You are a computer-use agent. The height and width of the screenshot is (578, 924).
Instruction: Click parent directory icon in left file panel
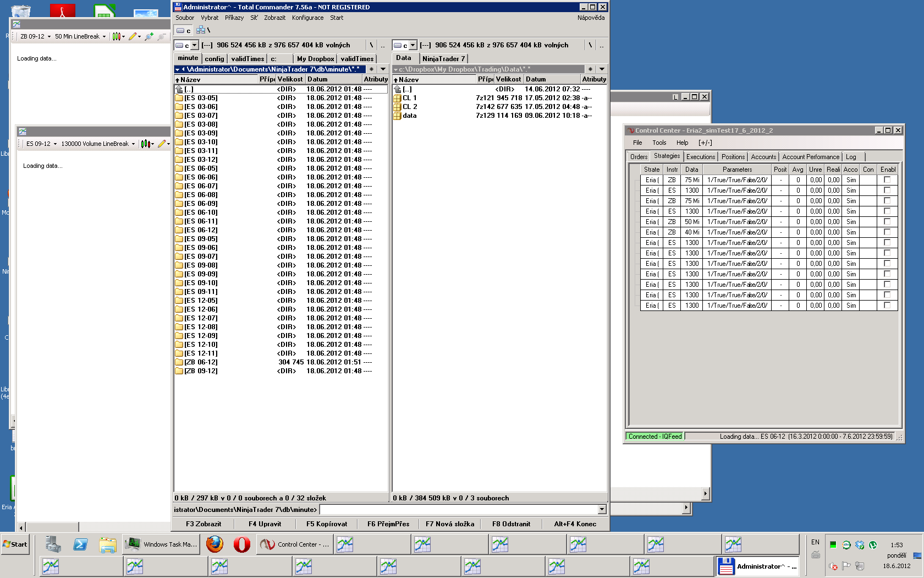pyautogui.click(x=179, y=89)
